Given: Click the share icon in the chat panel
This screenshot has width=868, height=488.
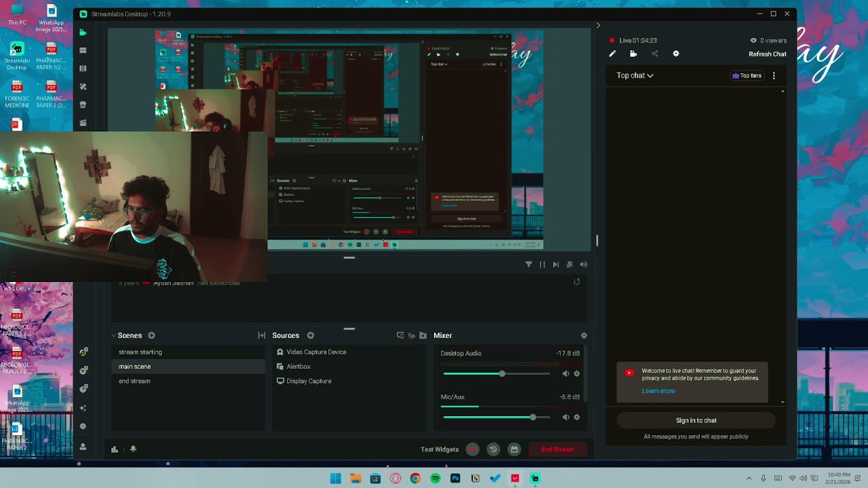Looking at the screenshot, I should click(654, 54).
